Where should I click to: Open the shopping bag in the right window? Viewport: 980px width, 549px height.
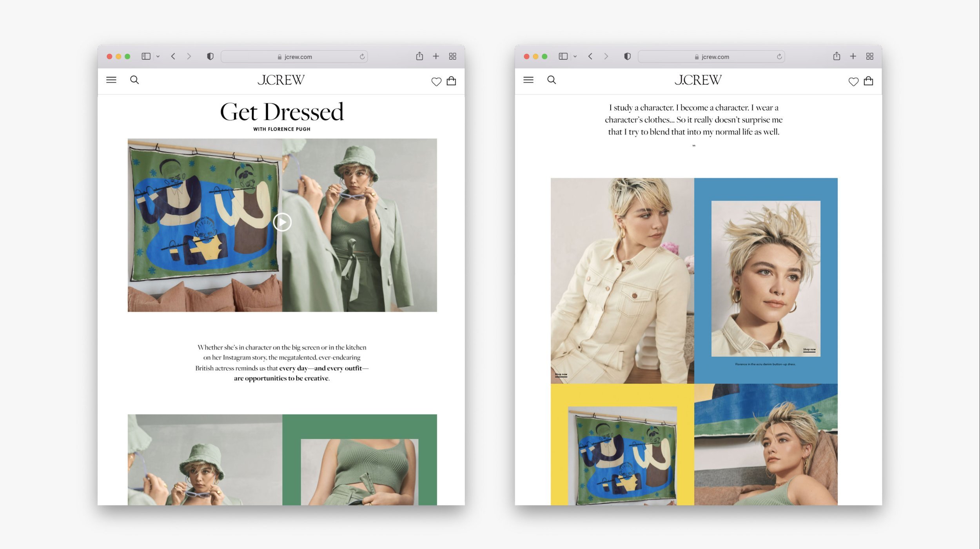[868, 81]
